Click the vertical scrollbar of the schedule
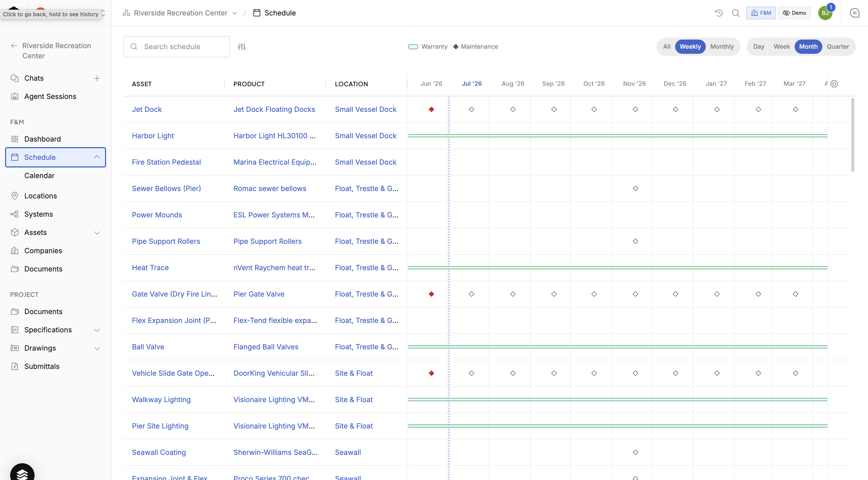The width and height of the screenshot is (868, 480). pyautogui.click(x=853, y=135)
